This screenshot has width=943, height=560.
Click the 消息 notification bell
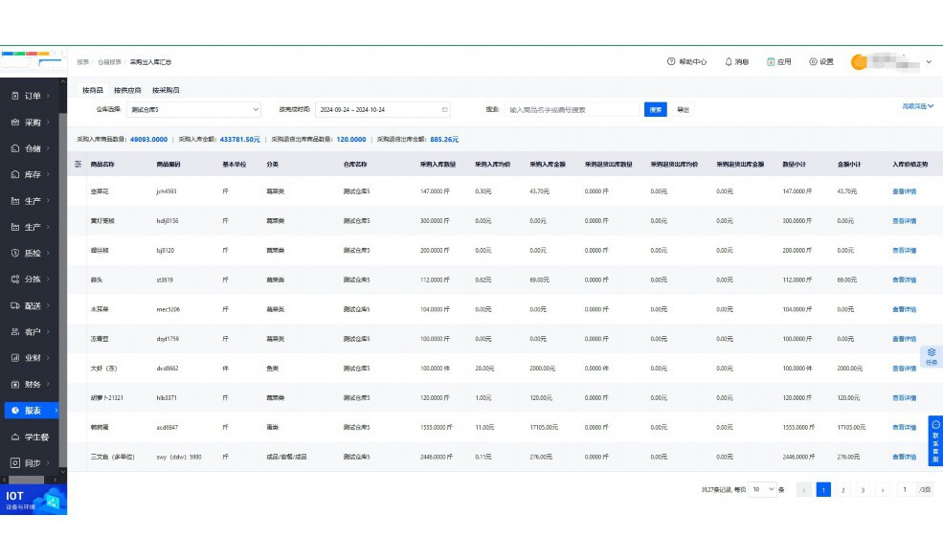[729, 62]
